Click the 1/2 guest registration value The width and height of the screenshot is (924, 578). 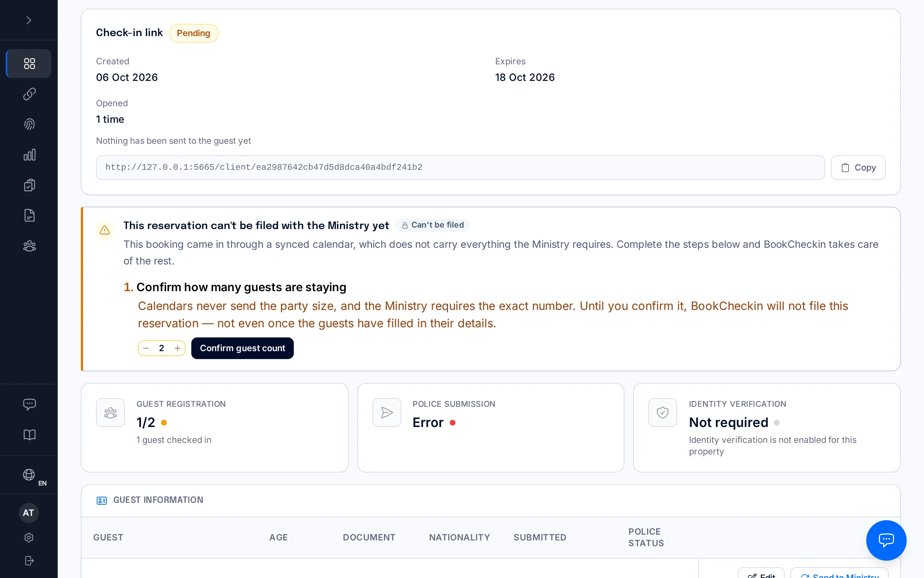pos(146,422)
